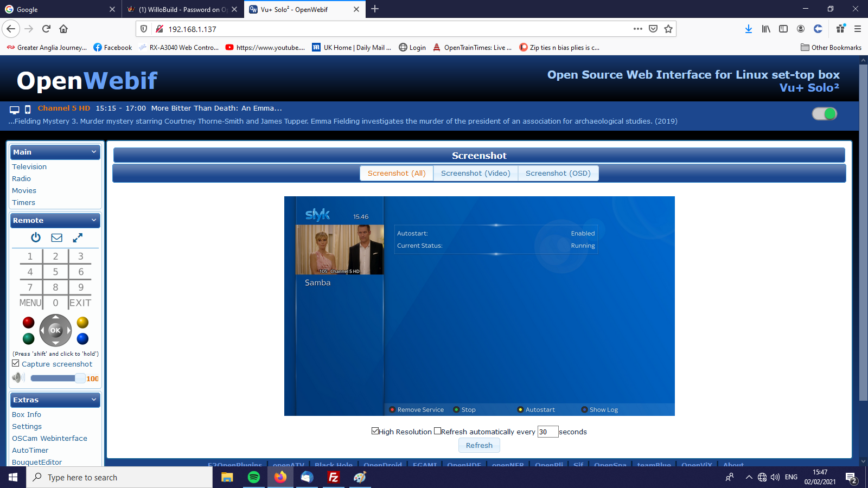Click the right arrow on the remote d-pad
Image resolution: width=868 pixels, height=488 pixels.
pos(68,330)
